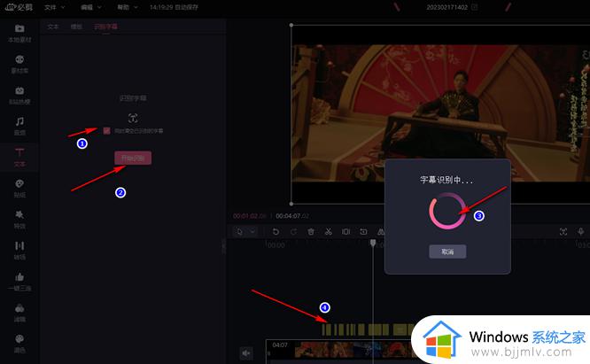Mute the video track with speaker icon
590x364 pixels.
[x=246, y=353]
